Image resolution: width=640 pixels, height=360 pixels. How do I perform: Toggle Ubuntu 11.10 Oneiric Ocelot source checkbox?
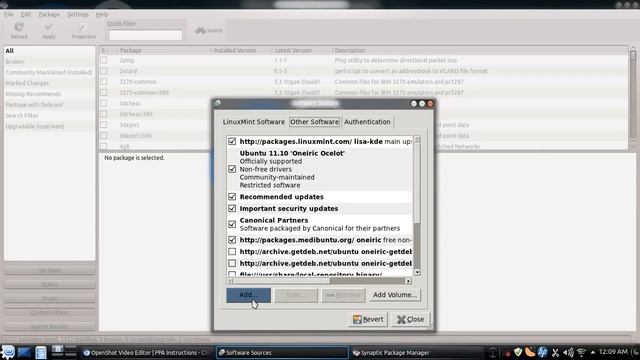(x=232, y=169)
